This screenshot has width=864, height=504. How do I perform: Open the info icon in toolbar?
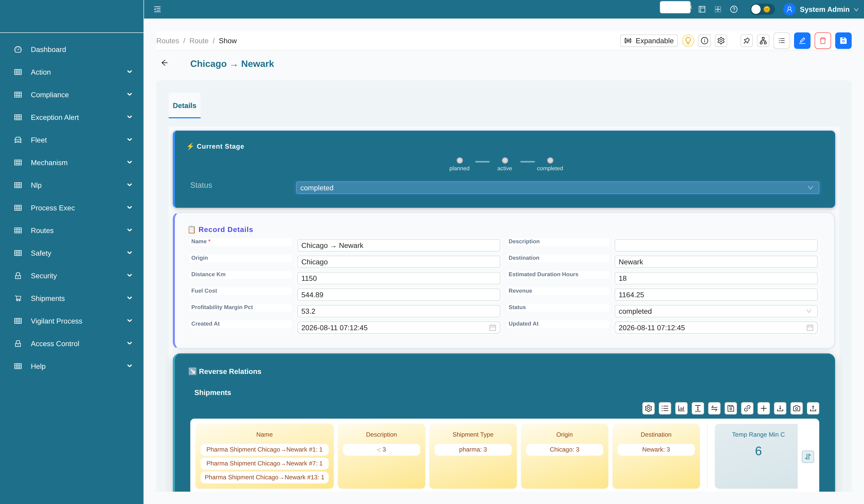pos(704,41)
